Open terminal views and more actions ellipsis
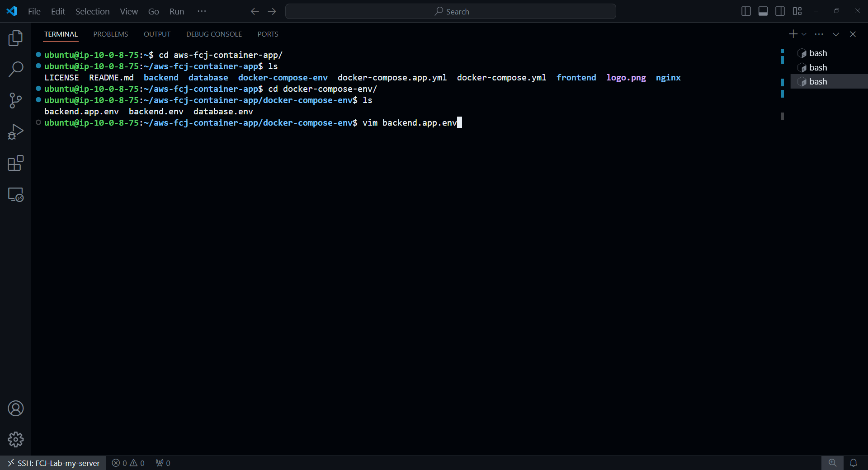 [819, 34]
